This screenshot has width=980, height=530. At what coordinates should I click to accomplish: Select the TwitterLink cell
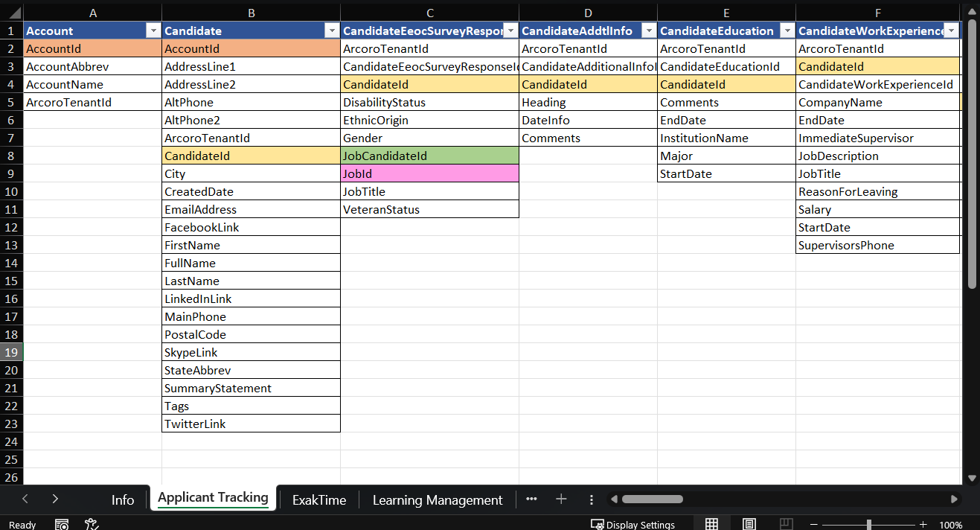252,424
